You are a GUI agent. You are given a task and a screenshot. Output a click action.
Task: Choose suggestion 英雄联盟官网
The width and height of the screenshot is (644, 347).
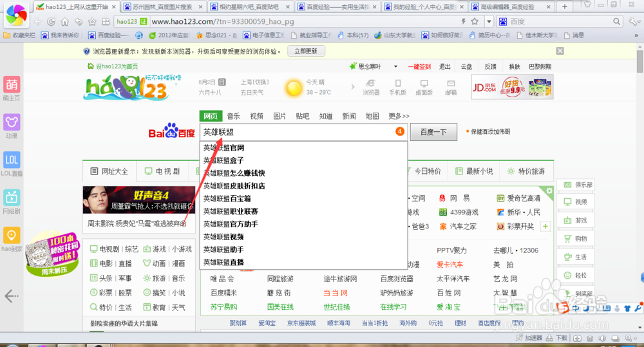click(x=303, y=147)
